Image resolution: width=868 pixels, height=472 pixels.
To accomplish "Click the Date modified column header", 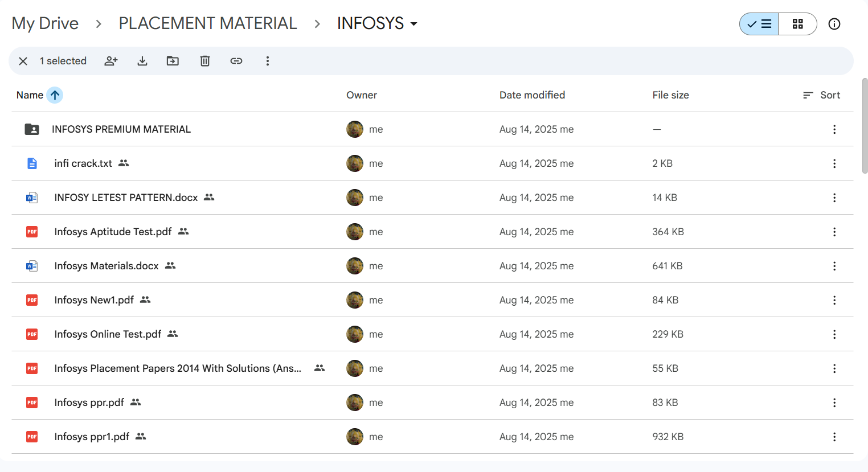I will point(532,95).
